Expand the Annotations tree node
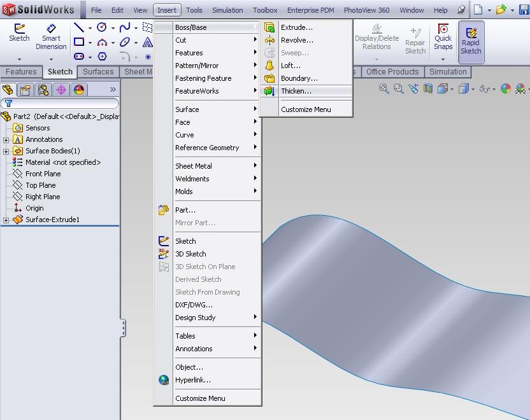The image size is (530, 420). coord(6,140)
